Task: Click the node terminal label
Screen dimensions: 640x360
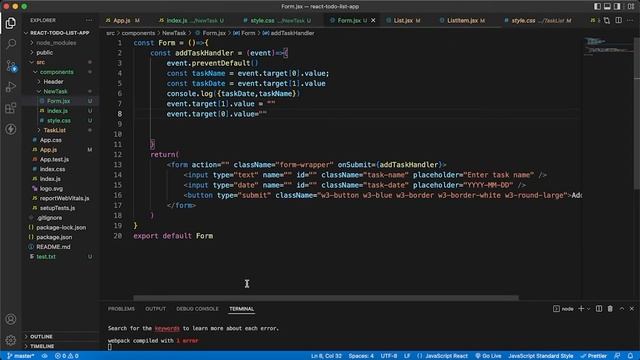Action: click(563, 309)
